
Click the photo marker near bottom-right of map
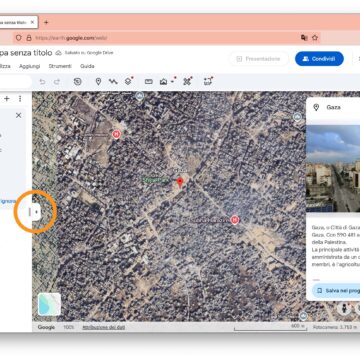[x=303, y=316]
